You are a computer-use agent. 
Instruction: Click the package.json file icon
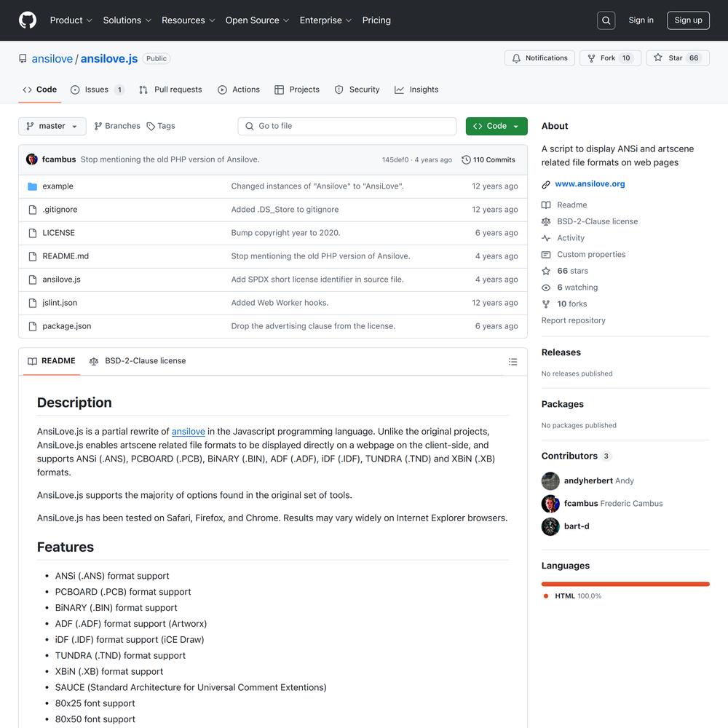(x=33, y=326)
